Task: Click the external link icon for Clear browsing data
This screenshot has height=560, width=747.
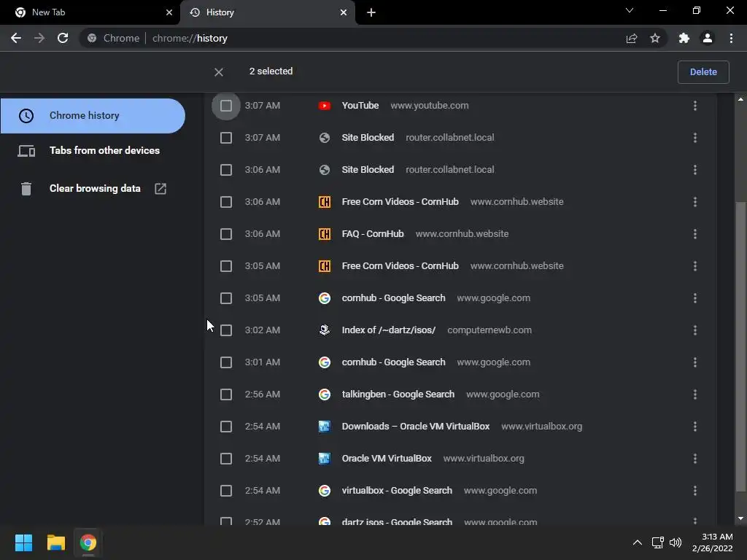Action: [160, 189]
